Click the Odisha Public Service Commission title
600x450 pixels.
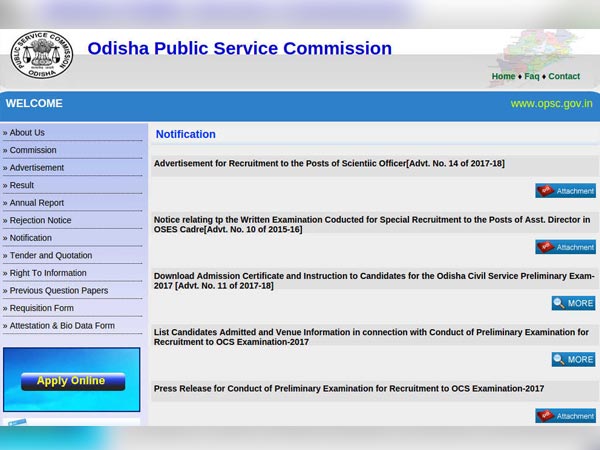[x=240, y=49]
